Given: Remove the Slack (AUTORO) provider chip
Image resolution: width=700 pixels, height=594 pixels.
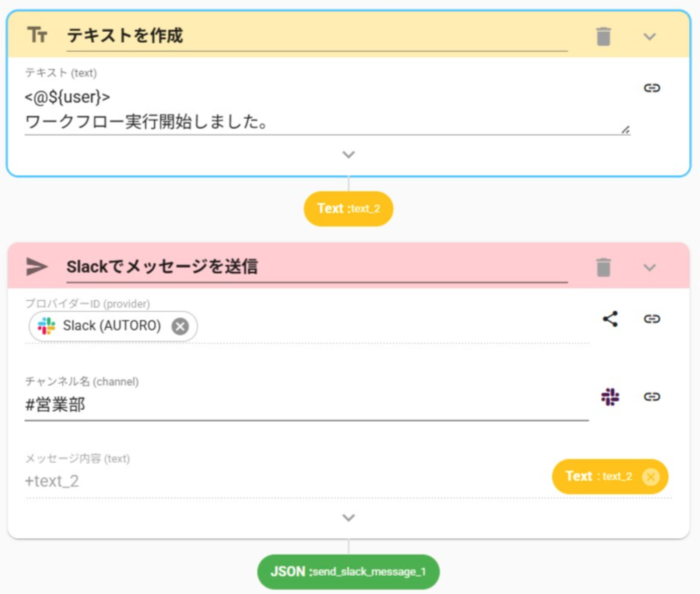Looking at the screenshot, I should 180,326.
